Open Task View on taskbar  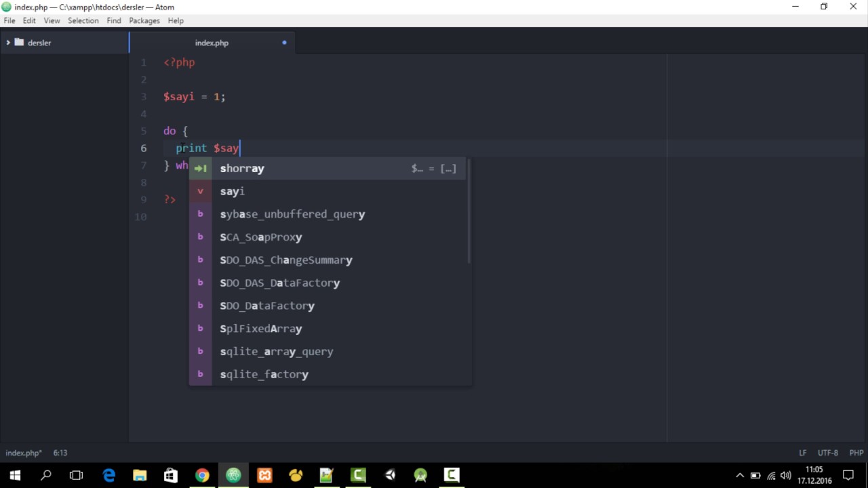click(x=77, y=475)
